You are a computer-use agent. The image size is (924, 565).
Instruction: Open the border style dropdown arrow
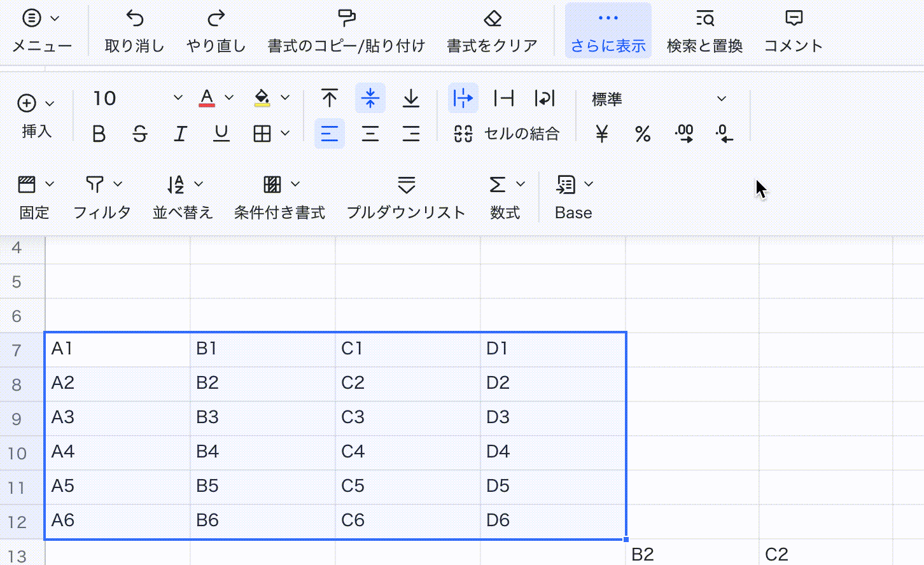(x=285, y=134)
